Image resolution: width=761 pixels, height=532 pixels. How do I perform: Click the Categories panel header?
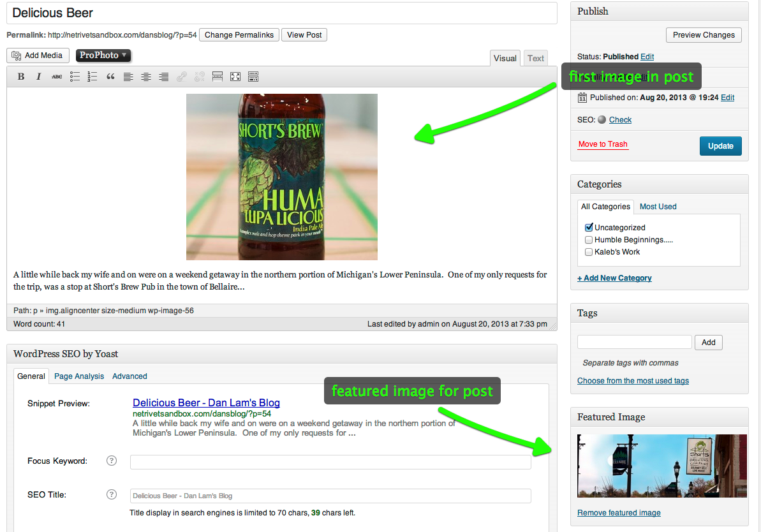pos(659,184)
